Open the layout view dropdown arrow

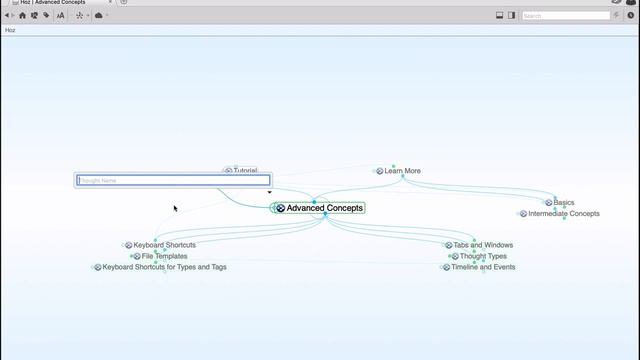click(88, 16)
